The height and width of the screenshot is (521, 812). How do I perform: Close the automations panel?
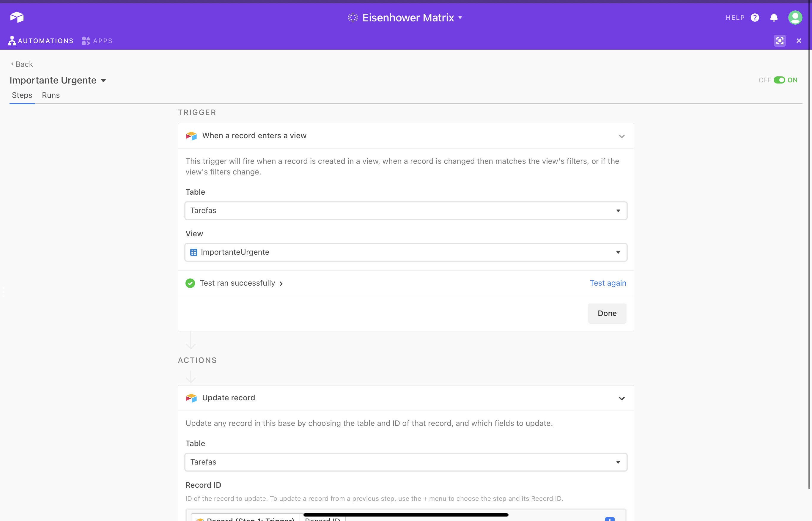(x=799, y=41)
